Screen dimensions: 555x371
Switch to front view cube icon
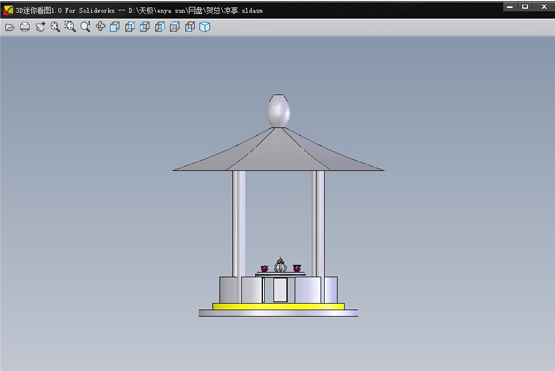pos(115,27)
